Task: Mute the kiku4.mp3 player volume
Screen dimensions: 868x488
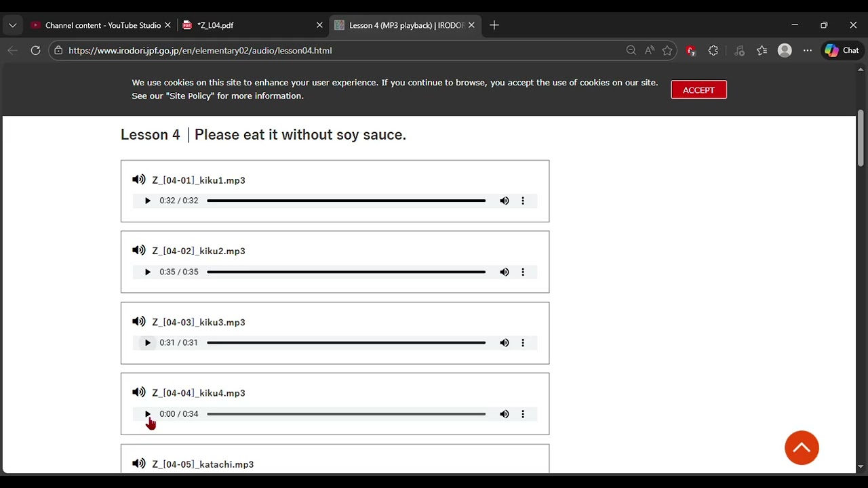Action: tap(505, 414)
